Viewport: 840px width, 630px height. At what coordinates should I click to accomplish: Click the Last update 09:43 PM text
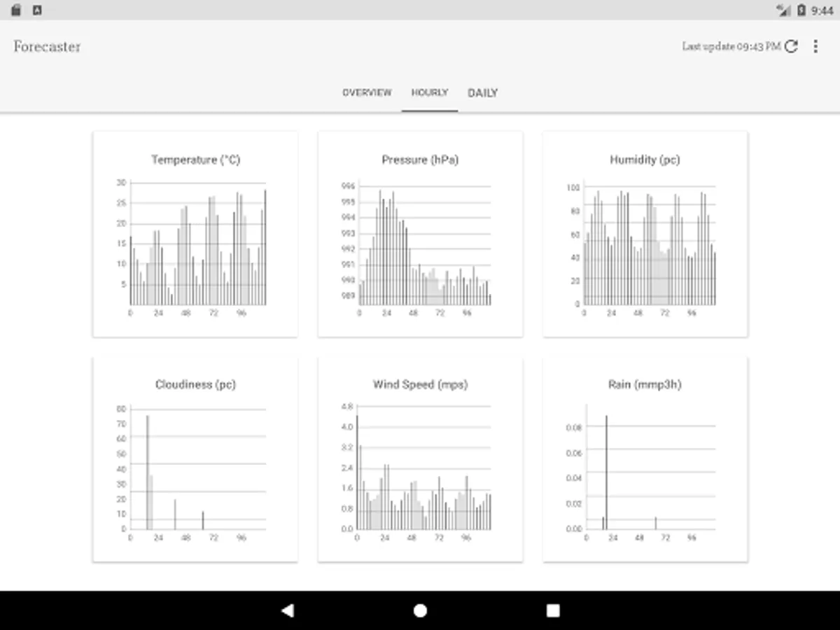731,46
